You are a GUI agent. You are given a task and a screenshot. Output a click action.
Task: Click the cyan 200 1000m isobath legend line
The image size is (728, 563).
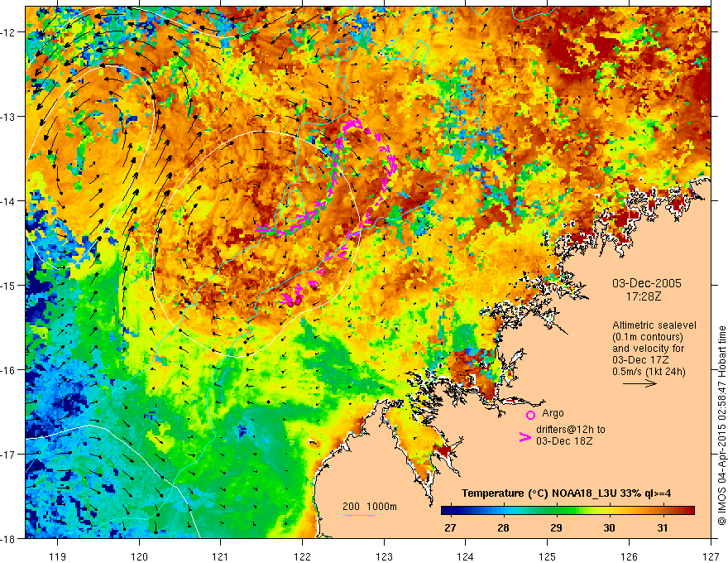(358, 516)
